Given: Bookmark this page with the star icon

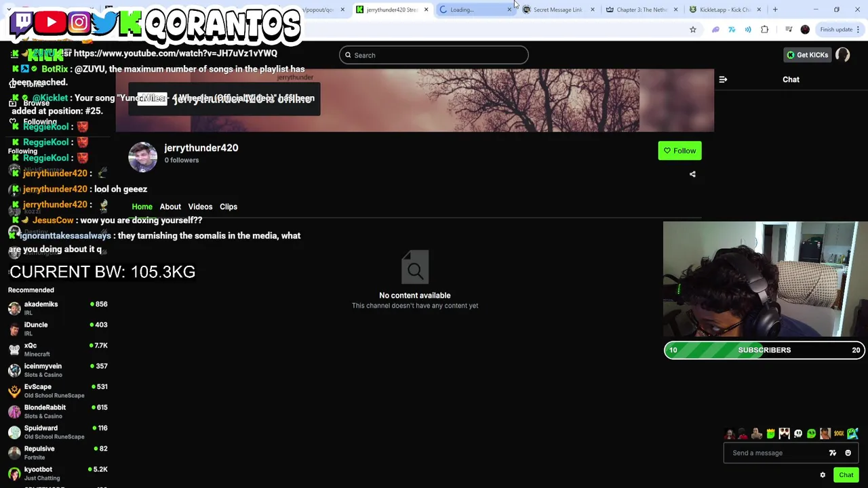Looking at the screenshot, I should (692, 29).
